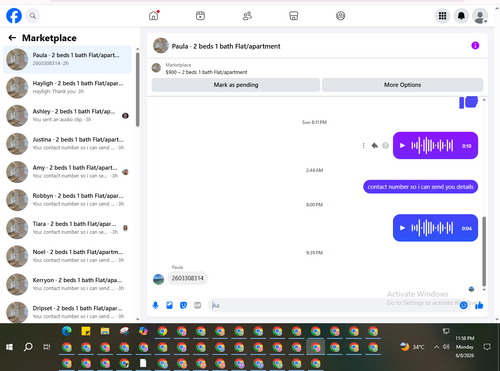Click Paula's avatar beside her message
This screenshot has width=500, height=371.
pos(158,279)
